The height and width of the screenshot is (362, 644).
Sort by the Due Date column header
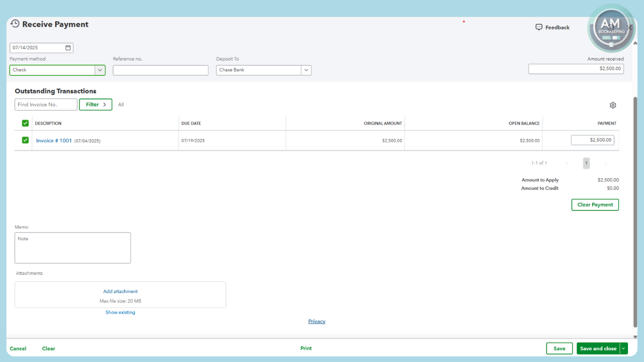[x=191, y=123]
